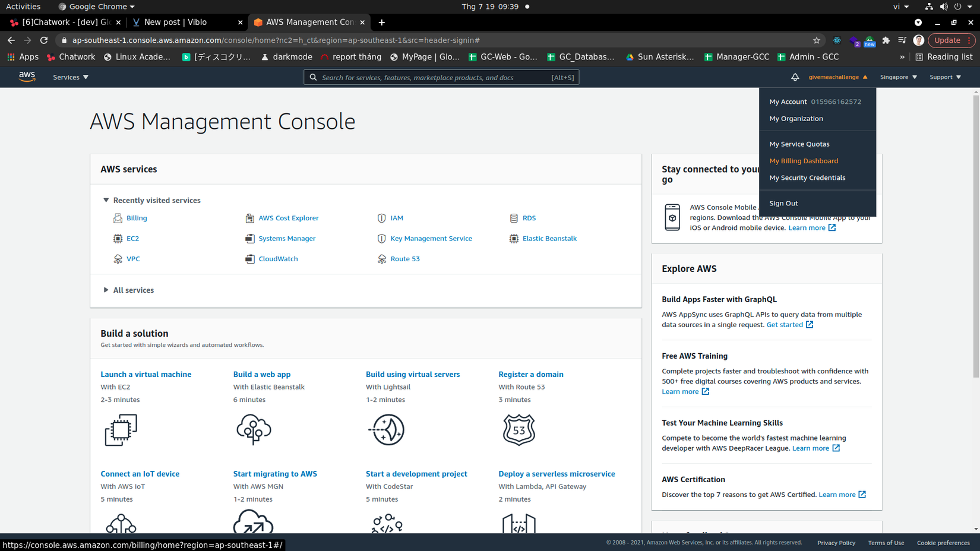Open the Support dropdown menu
This screenshot has width=980, height=551.
[945, 77]
